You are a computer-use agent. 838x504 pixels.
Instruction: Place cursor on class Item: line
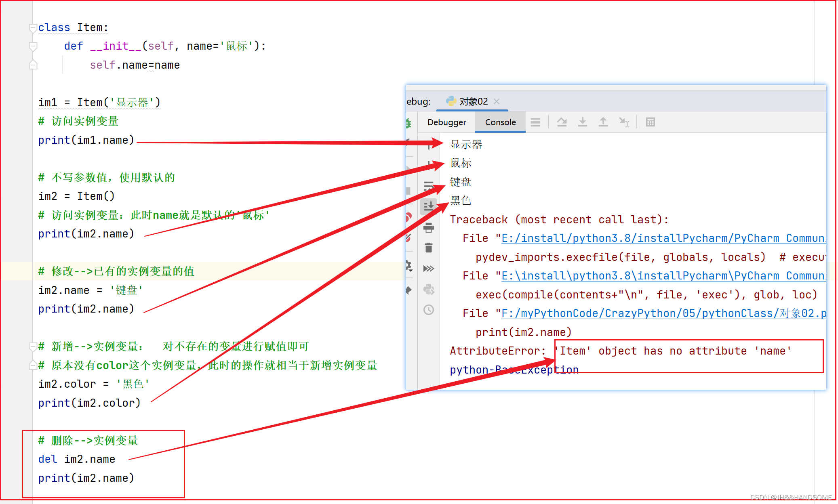(73, 27)
